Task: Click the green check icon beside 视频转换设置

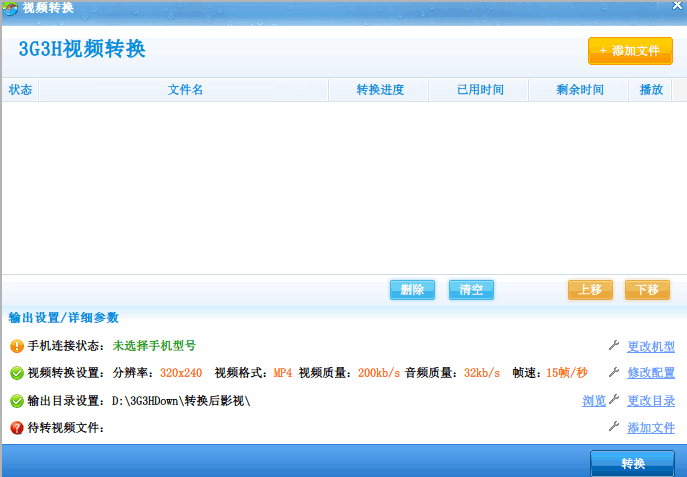Action: coord(17,373)
